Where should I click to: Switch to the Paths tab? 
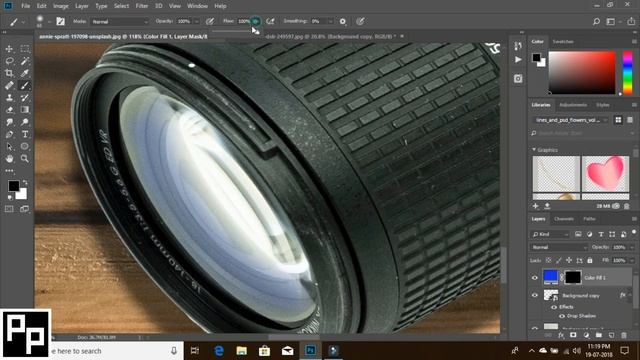(589, 219)
